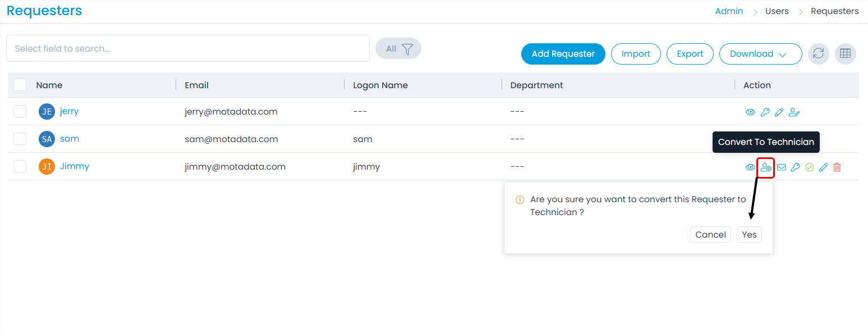Click the key icon in jerry's row

[x=765, y=112]
